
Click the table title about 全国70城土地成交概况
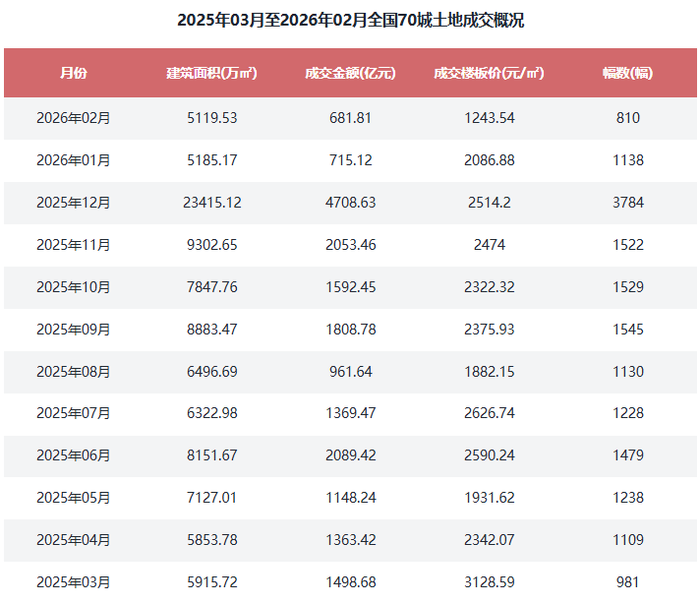350,20
